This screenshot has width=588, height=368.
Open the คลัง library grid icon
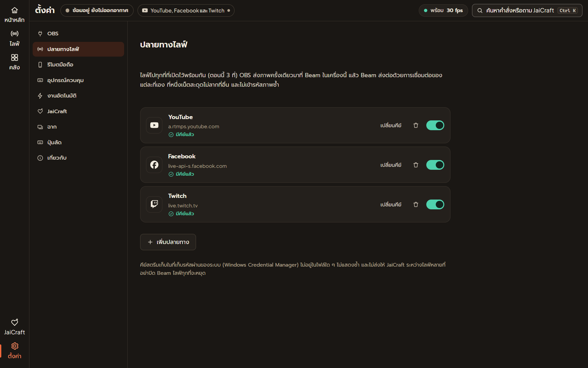[14, 58]
